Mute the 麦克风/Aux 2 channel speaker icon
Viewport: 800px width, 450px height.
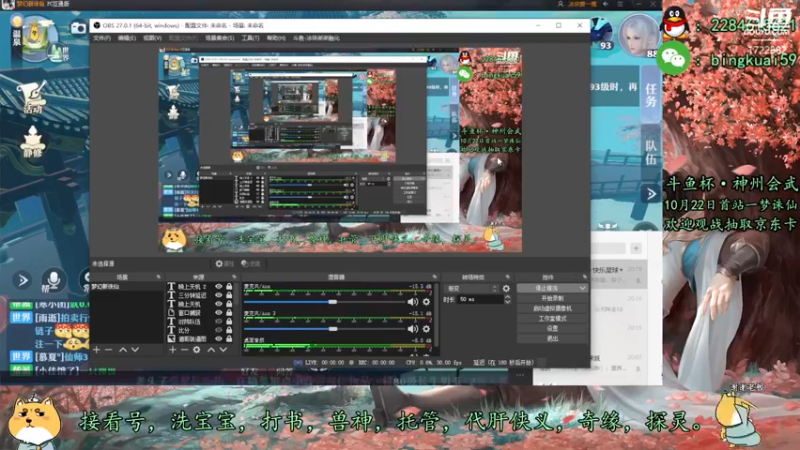click(412, 329)
